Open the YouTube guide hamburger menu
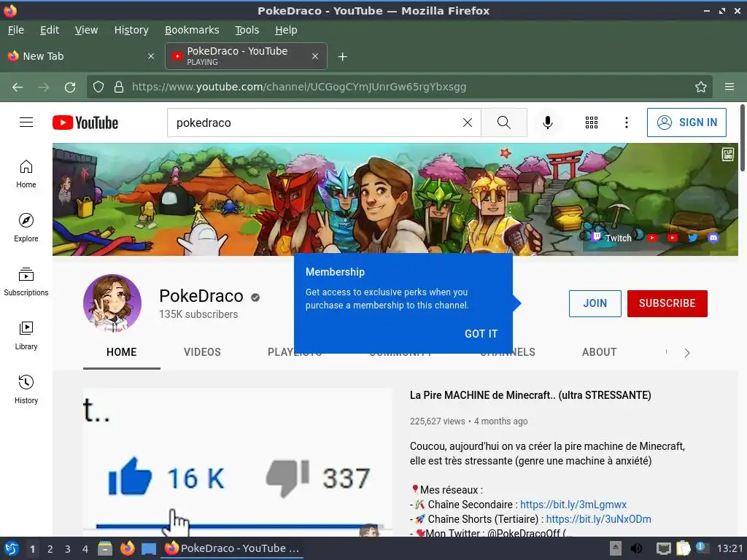 (x=26, y=122)
